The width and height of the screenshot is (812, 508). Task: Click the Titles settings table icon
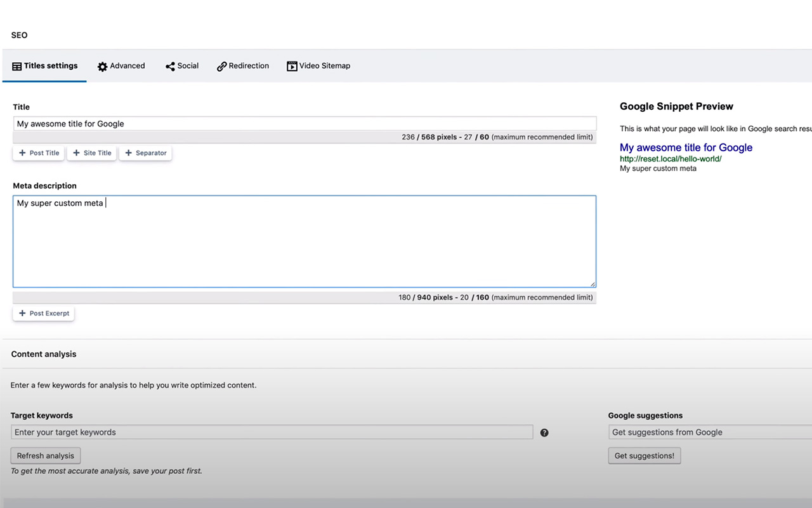coord(17,66)
